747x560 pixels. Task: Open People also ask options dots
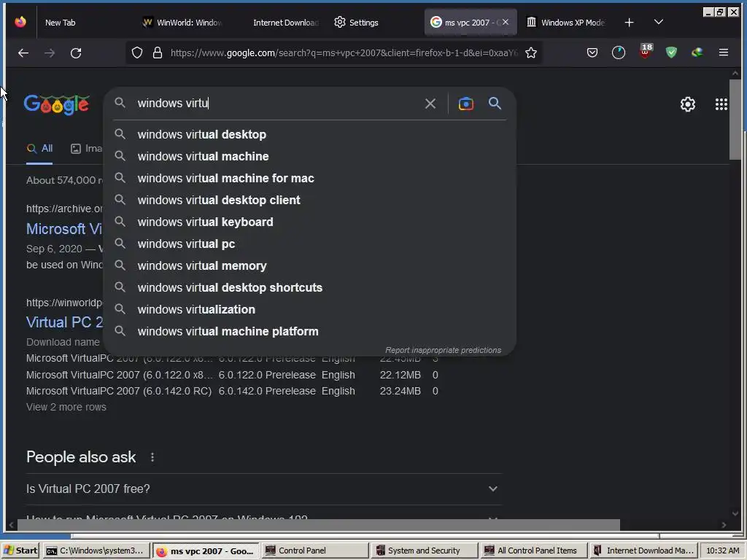152,457
